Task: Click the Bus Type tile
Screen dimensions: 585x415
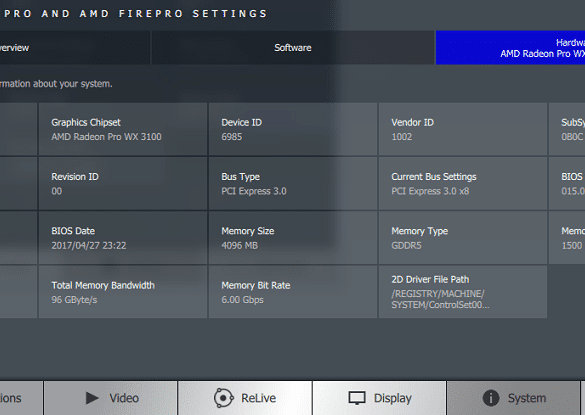Action: point(293,184)
